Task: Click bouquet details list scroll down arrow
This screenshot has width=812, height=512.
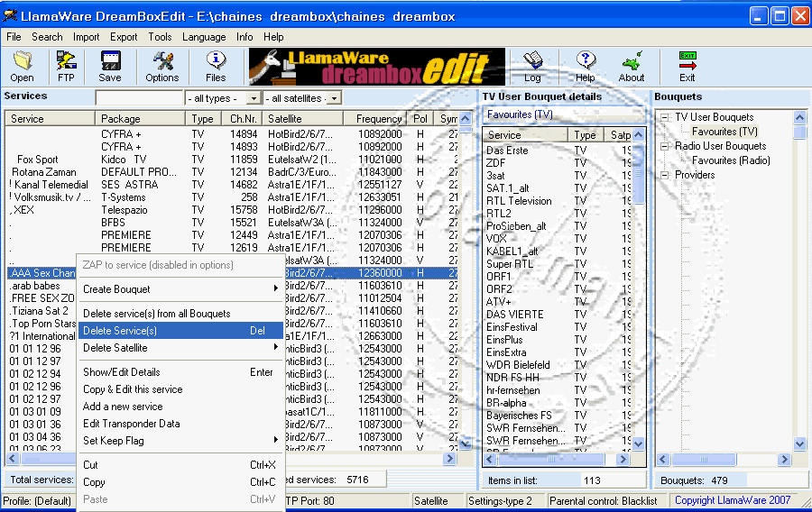Action: click(x=639, y=443)
